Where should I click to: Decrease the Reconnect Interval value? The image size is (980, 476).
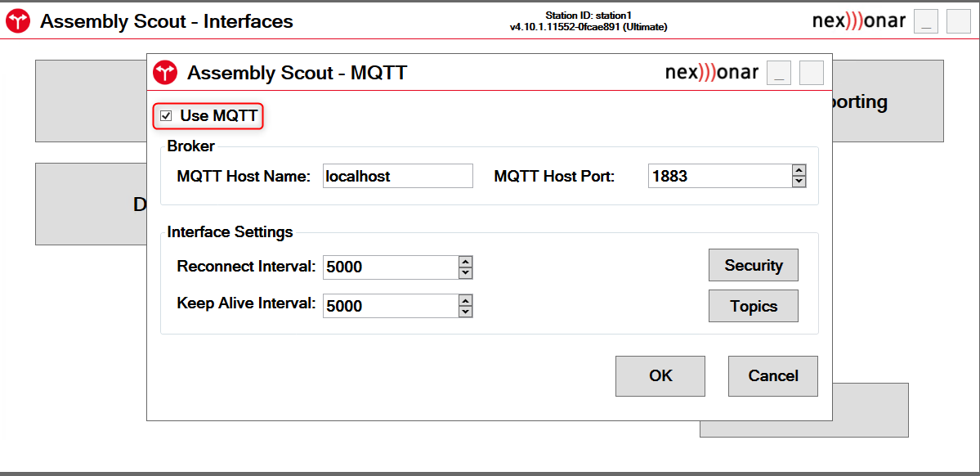[x=465, y=272]
